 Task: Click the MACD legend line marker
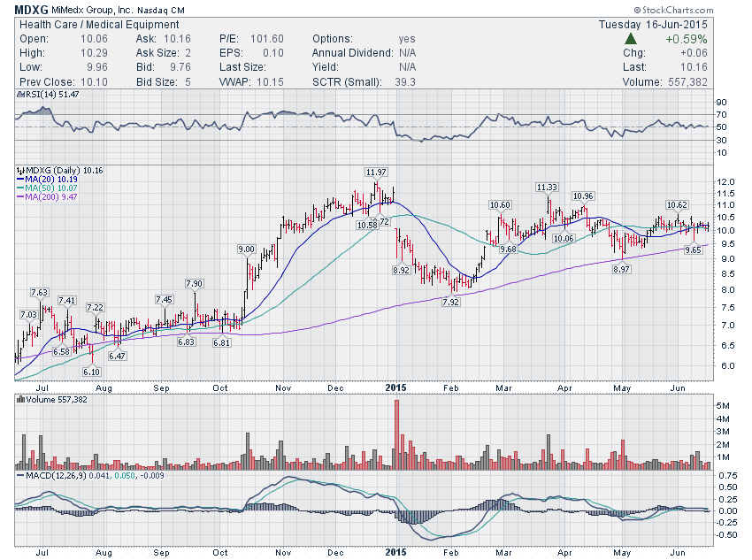pos(20,476)
